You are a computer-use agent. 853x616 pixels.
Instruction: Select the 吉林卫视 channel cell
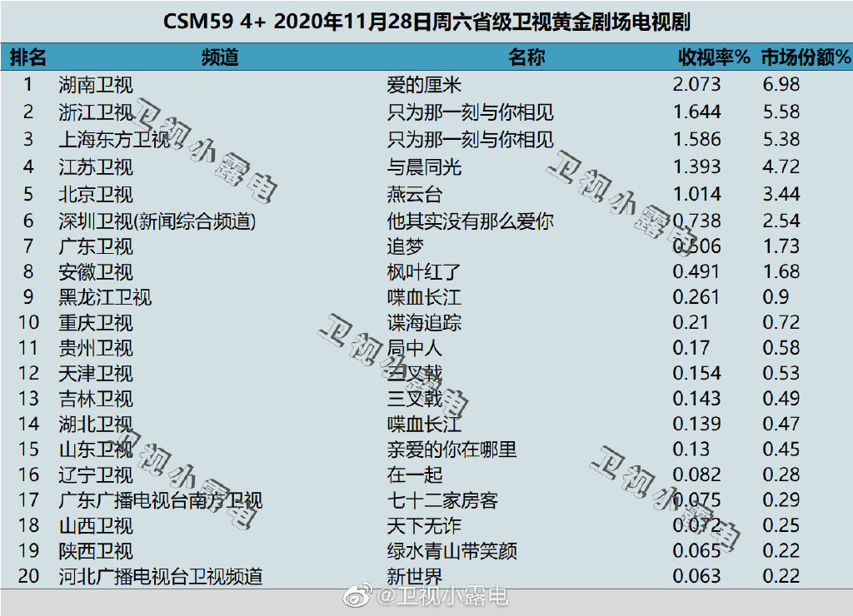[96, 399]
